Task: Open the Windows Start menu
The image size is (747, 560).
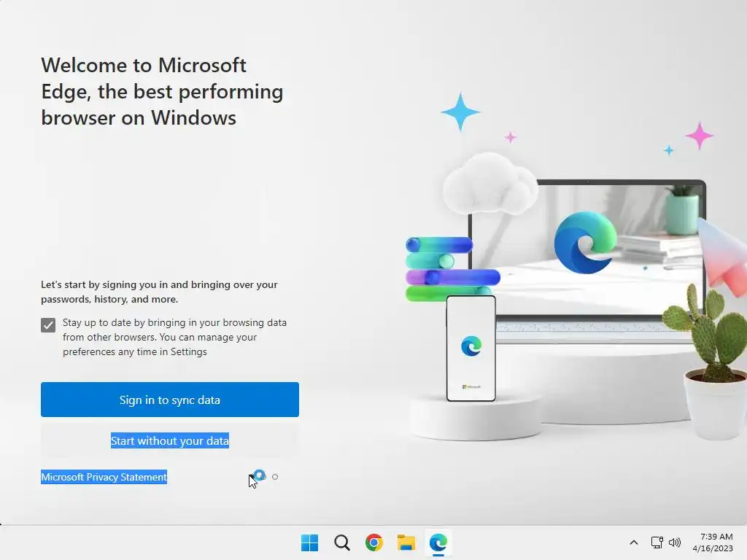Action: tap(309, 542)
